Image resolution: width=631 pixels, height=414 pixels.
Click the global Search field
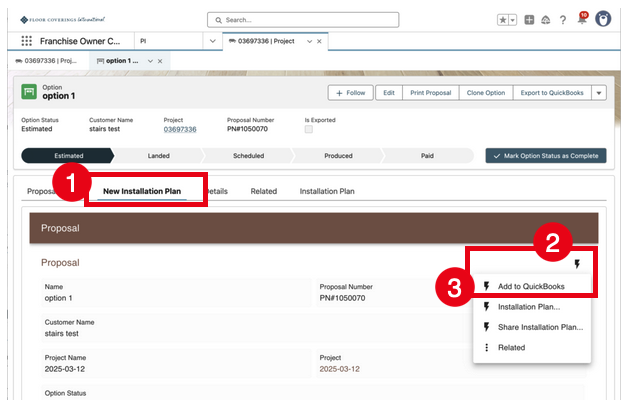tap(303, 19)
